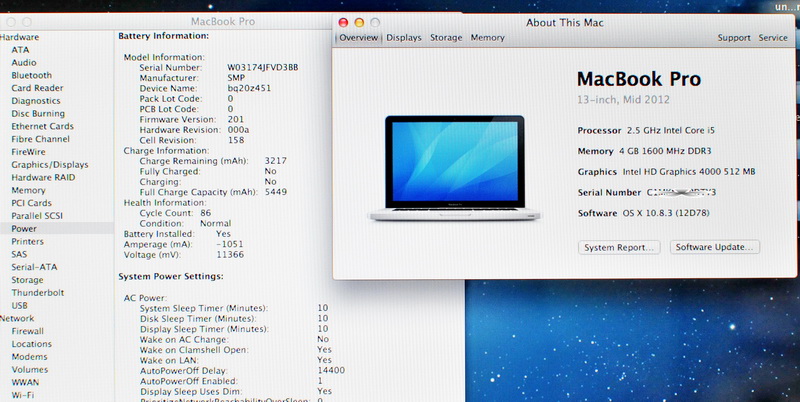Switch to the Displays tab

click(x=404, y=38)
